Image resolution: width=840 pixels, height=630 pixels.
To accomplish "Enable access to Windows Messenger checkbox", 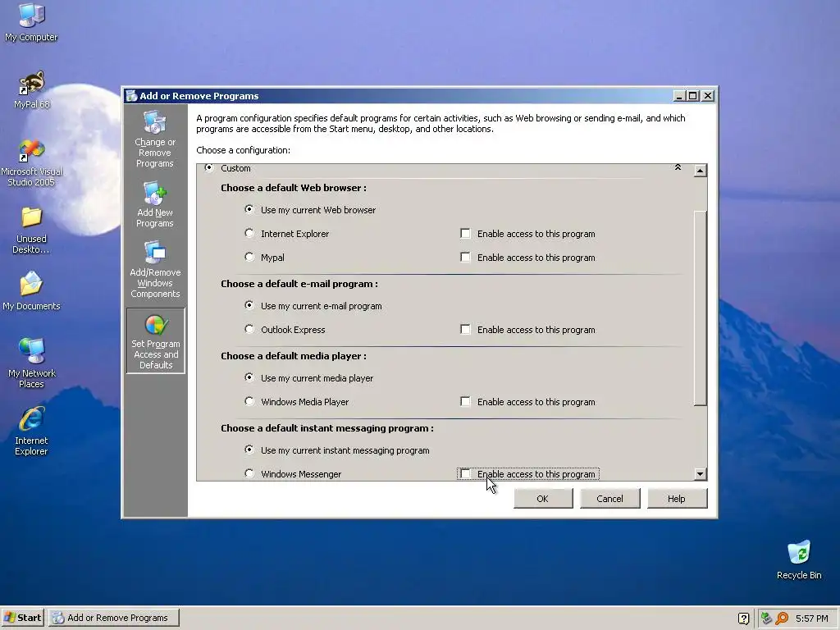I will pos(465,474).
